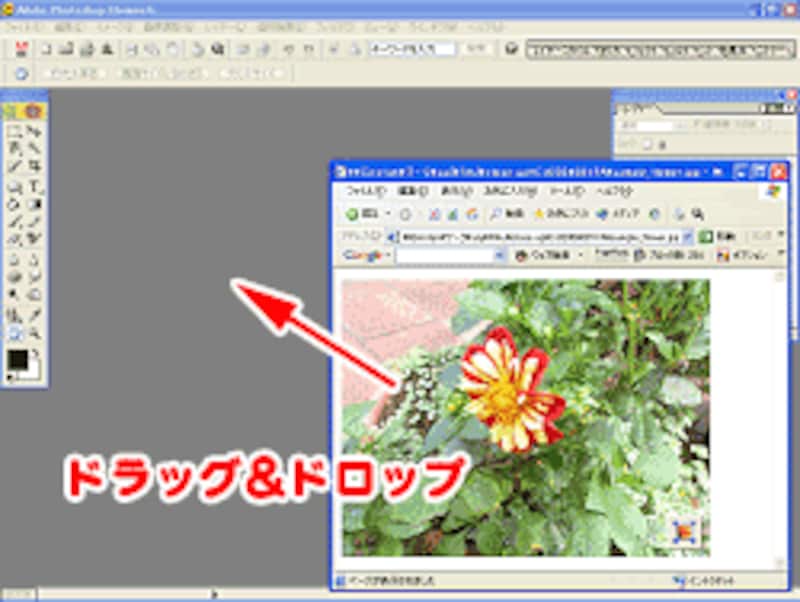Pick the Rectangular Marquee tool
The width and height of the screenshot is (800, 602).
(x=14, y=132)
